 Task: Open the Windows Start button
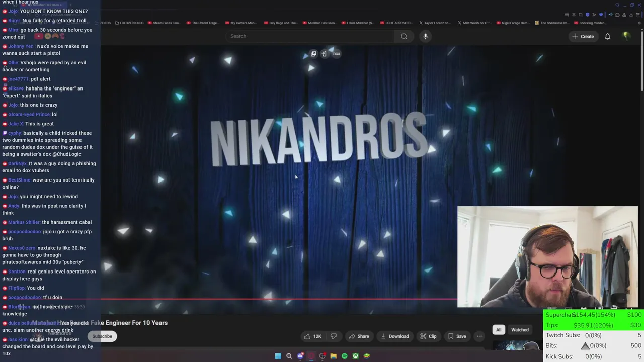tap(278, 356)
